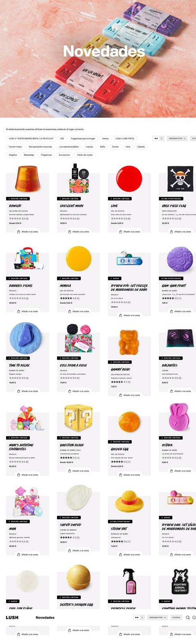Image resolution: width=196 pixels, height=644 pixels.
Task: Open the Ordenar Por dropdown near filters
Action: [177, 138]
